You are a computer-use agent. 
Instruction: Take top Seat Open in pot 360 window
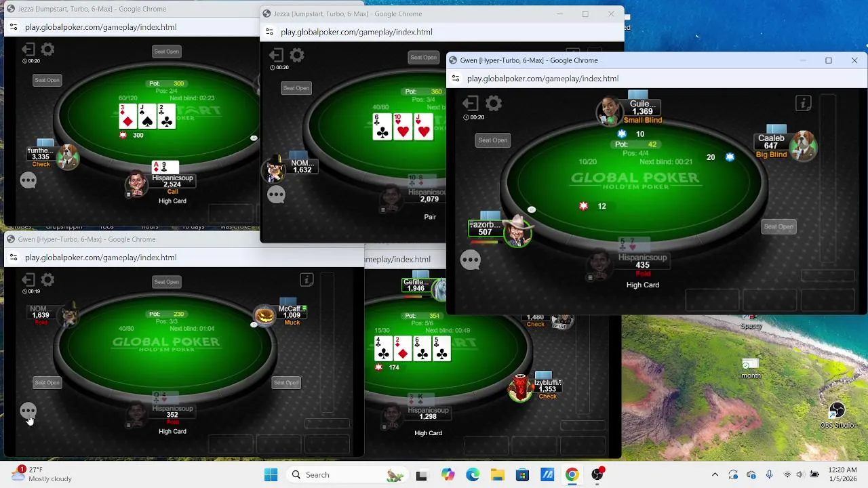(x=423, y=57)
